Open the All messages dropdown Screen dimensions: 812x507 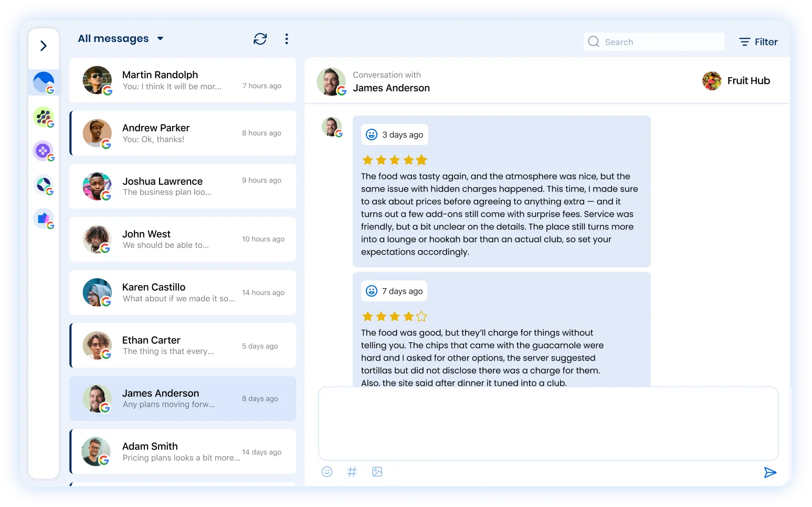120,38
